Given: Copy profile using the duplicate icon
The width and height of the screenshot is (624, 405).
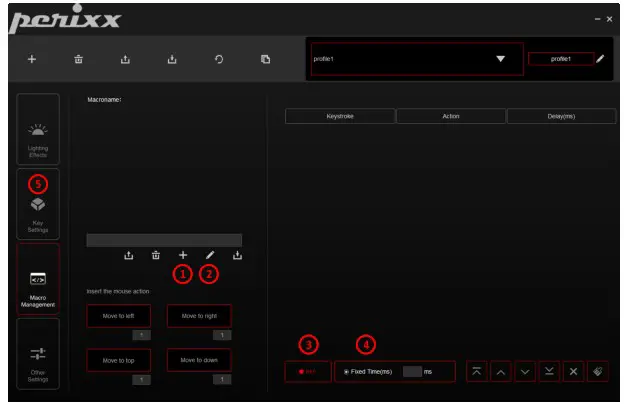Looking at the screenshot, I should point(265,59).
